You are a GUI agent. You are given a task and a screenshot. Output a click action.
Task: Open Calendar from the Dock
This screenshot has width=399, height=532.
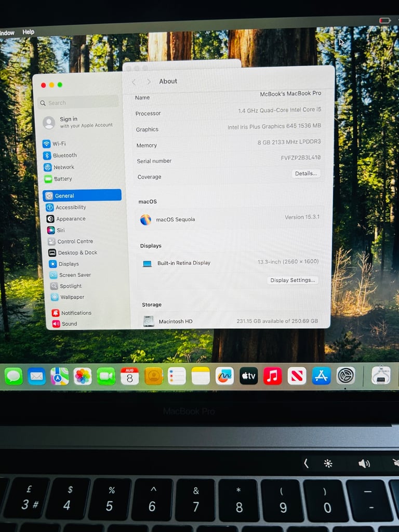tap(129, 376)
